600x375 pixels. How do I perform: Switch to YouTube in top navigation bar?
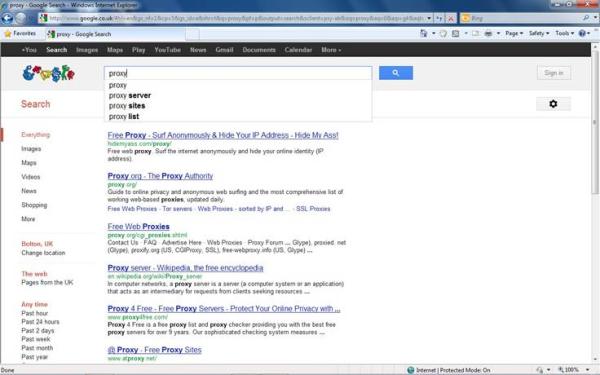(168, 50)
